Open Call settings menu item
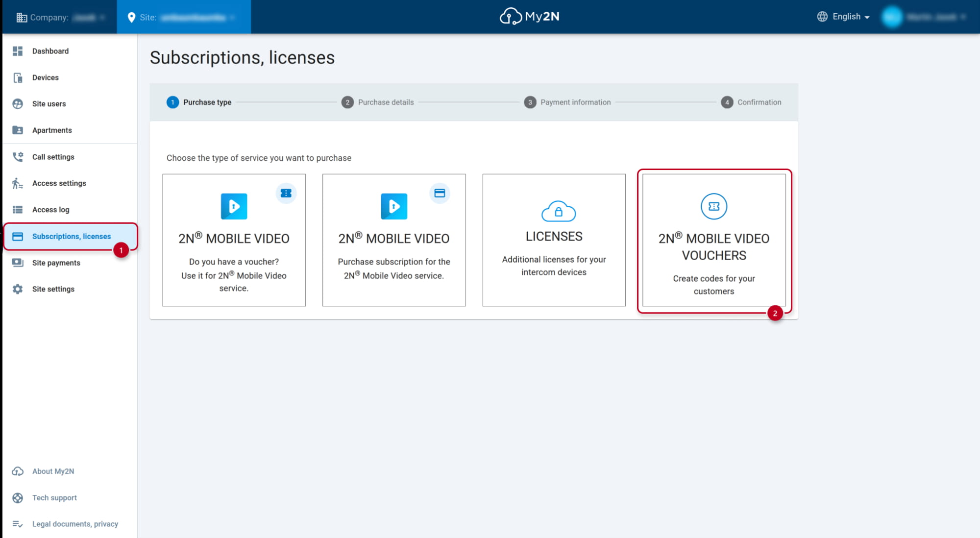The width and height of the screenshot is (980, 538). [70, 157]
